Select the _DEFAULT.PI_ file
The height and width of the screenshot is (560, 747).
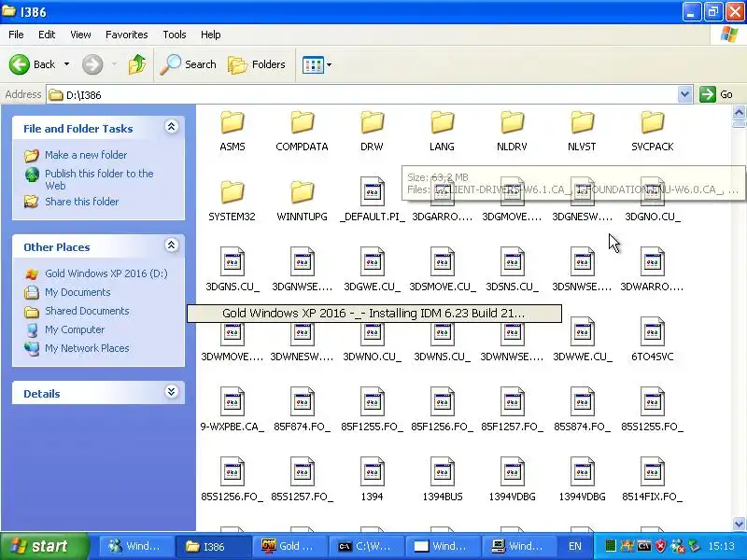click(372, 200)
